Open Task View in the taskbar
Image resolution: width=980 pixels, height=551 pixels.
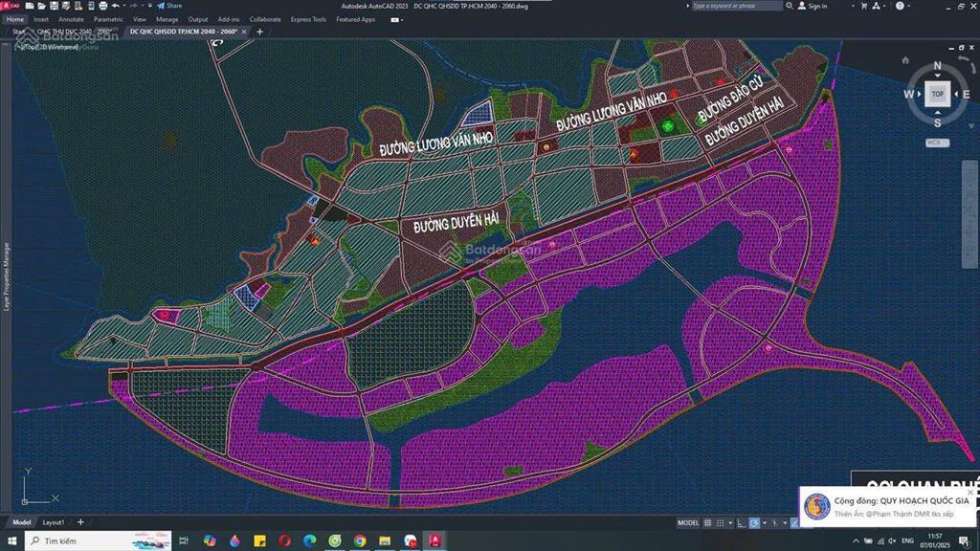[184, 540]
